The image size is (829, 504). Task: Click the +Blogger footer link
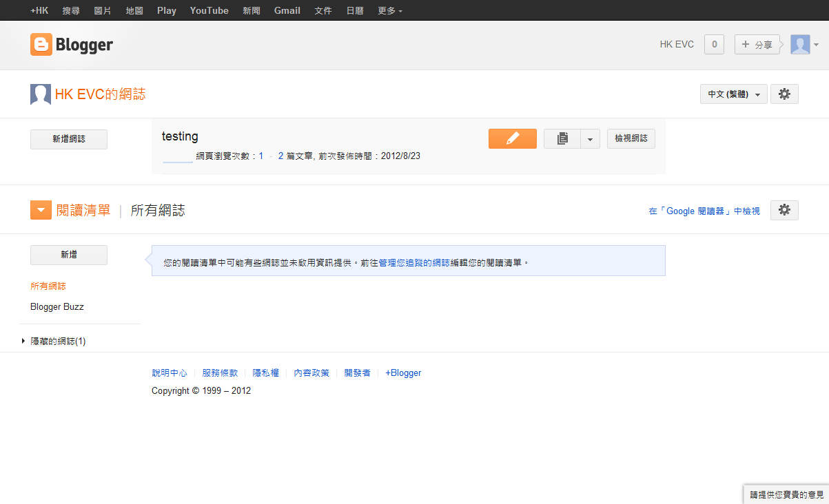click(403, 372)
